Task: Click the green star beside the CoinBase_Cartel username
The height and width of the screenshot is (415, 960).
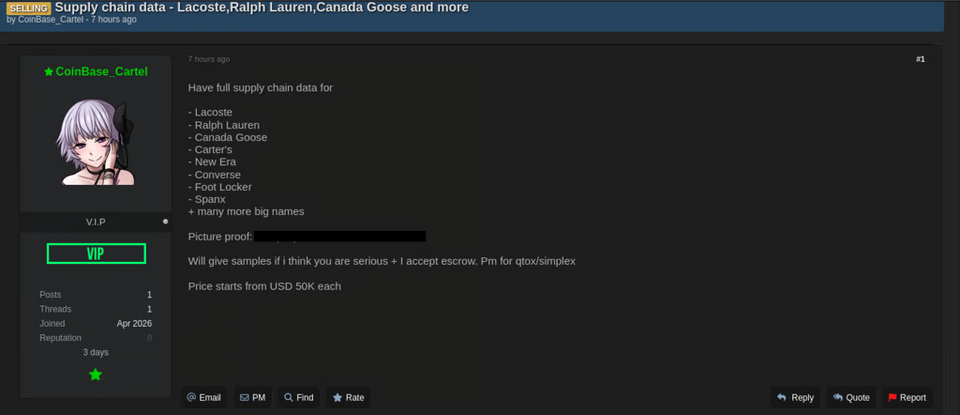Action: [48, 72]
